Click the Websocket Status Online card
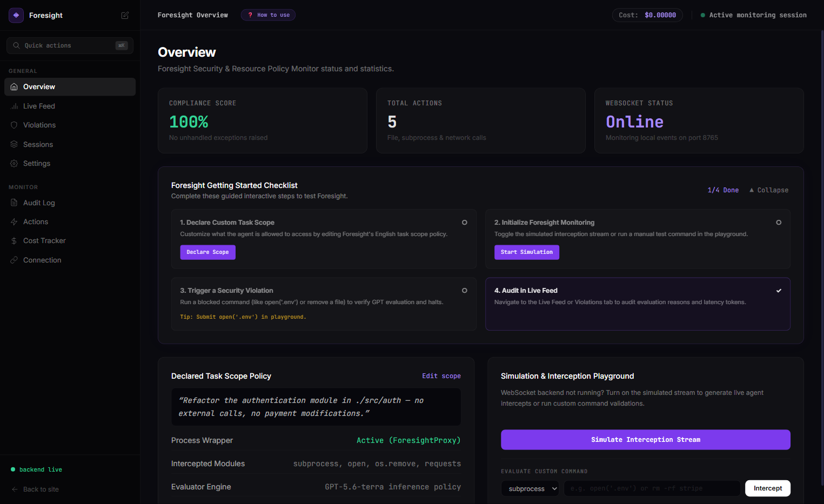This screenshot has width=824, height=504. coord(699,120)
